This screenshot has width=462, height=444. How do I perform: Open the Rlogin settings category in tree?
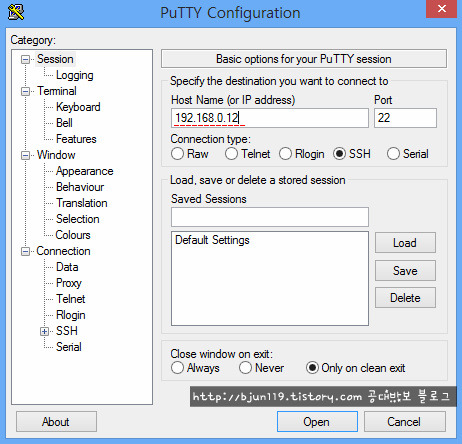click(x=71, y=315)
